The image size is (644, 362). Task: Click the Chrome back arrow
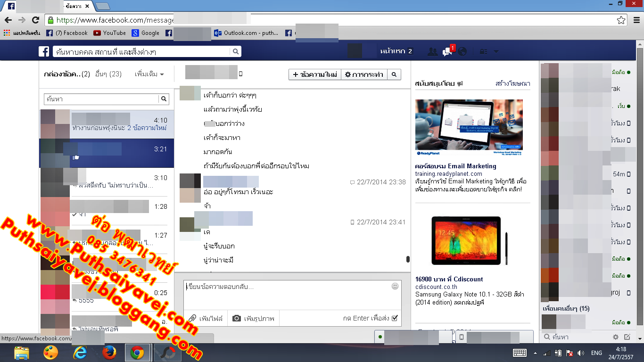(x=8, y=20)
